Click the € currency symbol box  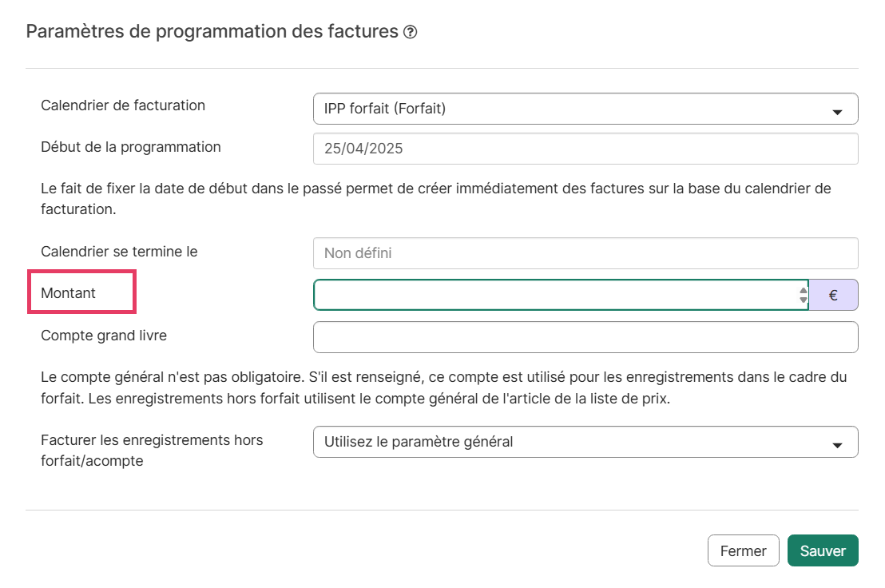[833, 295]
